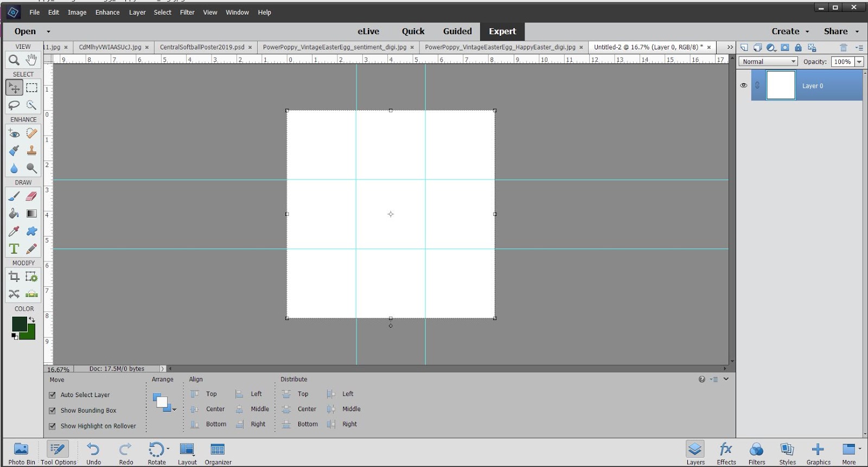This screenshot has width=868, height=467.
Task: Select the Crop tool
Action: 14,277
